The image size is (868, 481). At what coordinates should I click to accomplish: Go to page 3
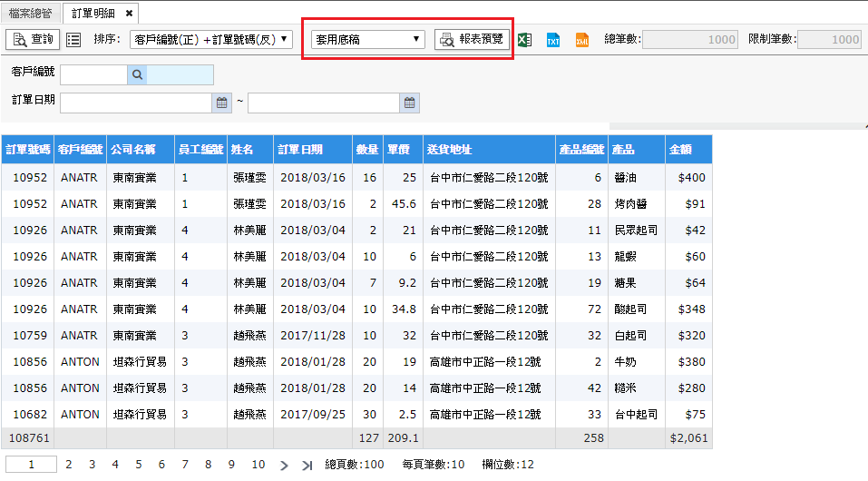click(x=92, y=465)
